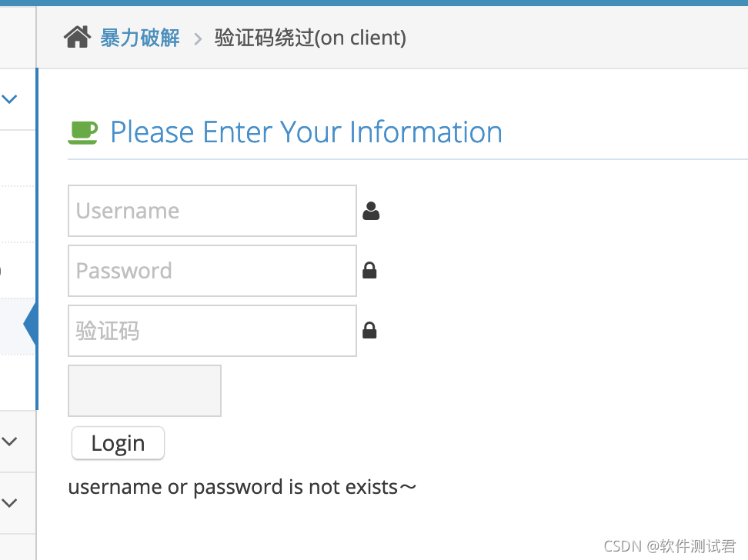
Task: Select the 验证码绕过(on client) breadcrumb item
Action: (311, 37)
